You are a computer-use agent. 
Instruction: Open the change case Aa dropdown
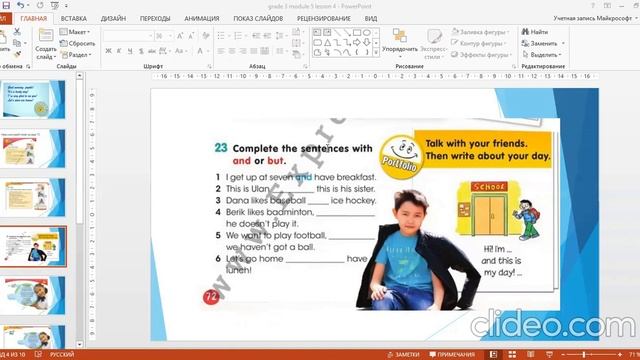point(181,51)
